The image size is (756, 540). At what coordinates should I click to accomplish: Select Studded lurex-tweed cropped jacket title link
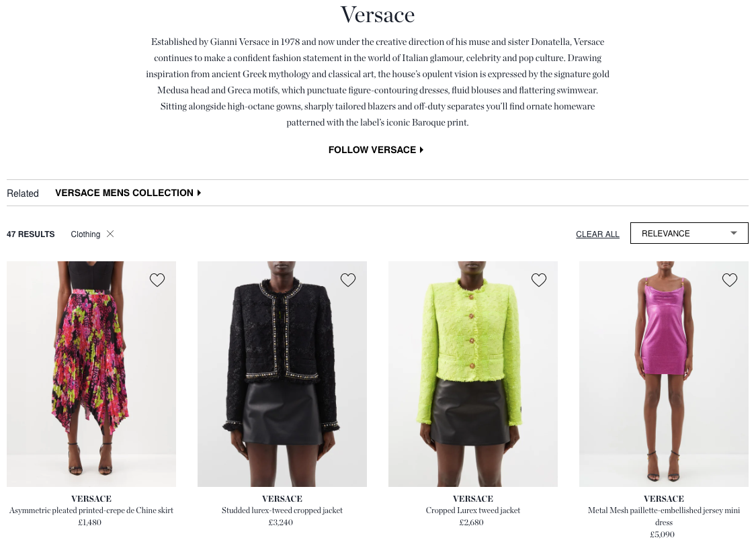coord(282,510)
